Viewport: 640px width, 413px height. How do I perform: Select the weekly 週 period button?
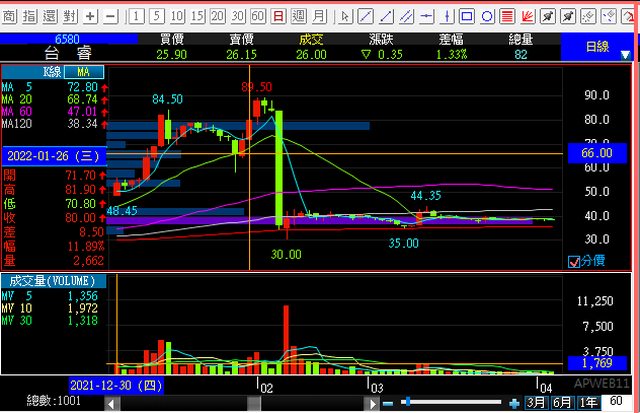[x=299, y=17]
